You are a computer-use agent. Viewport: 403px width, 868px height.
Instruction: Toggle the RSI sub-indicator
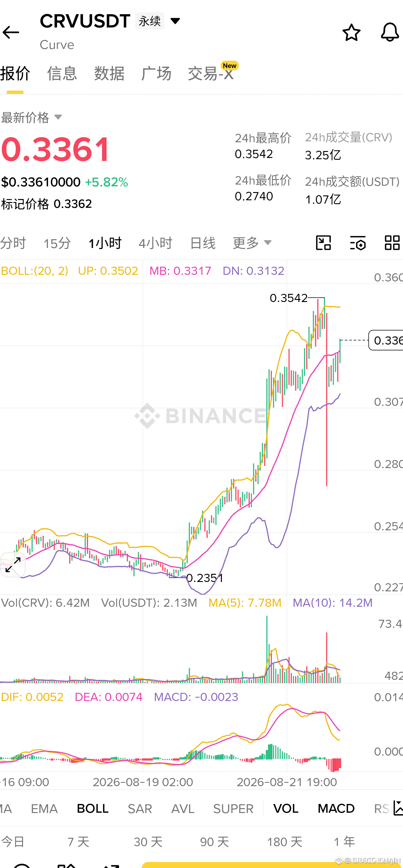pyautogui.click(x=382, y=809)
